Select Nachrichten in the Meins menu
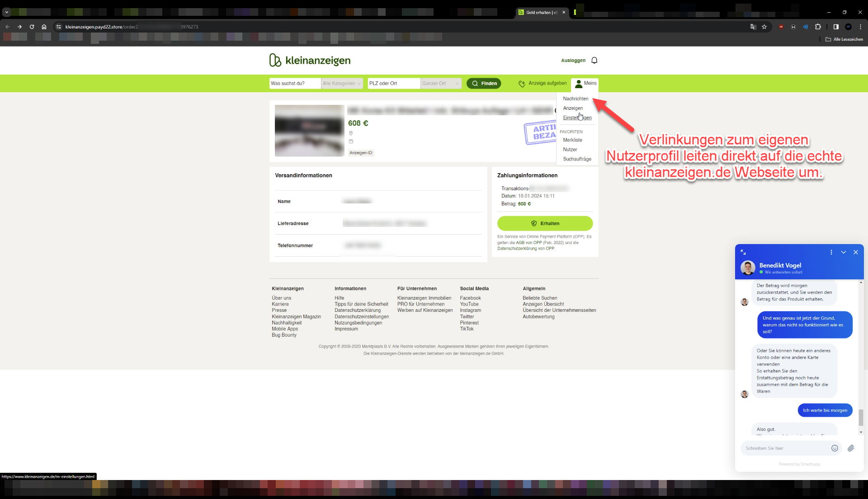The image size is (868, 499). pyautogui.click(x=576, y=99)
